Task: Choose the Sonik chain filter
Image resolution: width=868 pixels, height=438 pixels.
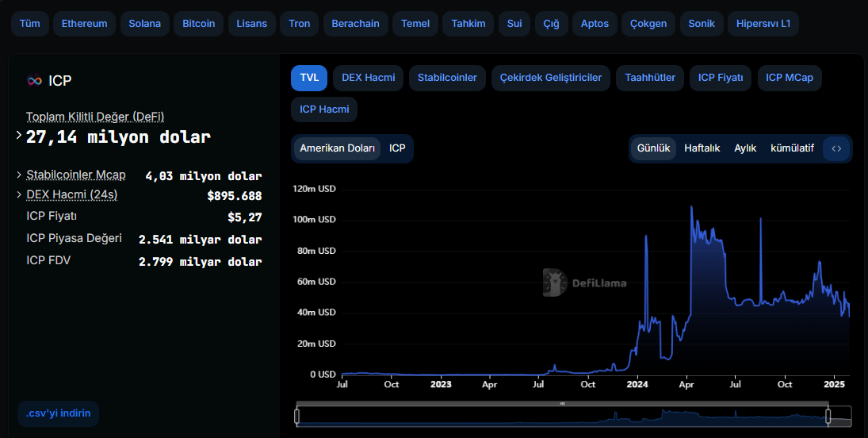Action: pos(702,24)
